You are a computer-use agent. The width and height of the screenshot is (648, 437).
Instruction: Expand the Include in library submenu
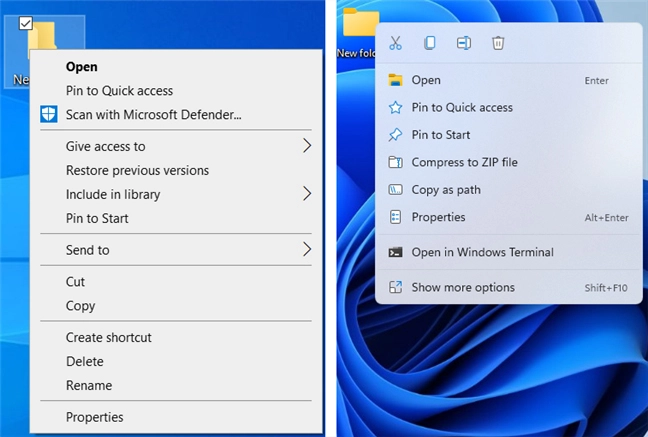[176, 194]
